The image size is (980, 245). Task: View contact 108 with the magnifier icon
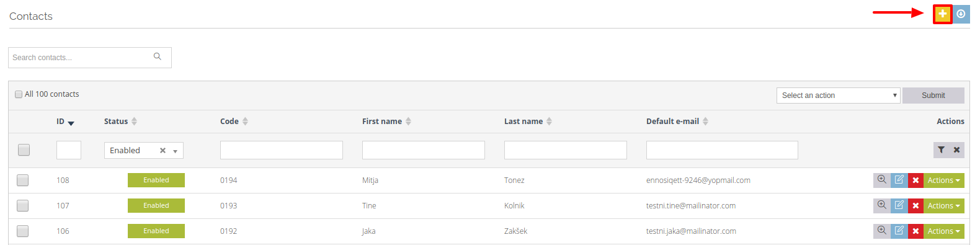882,180
